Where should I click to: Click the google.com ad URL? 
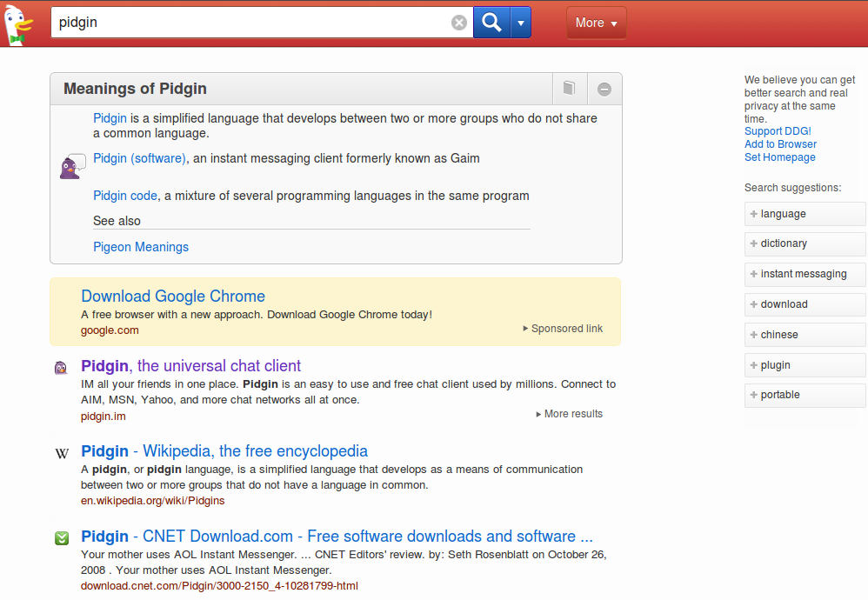[x=110, y=330]
